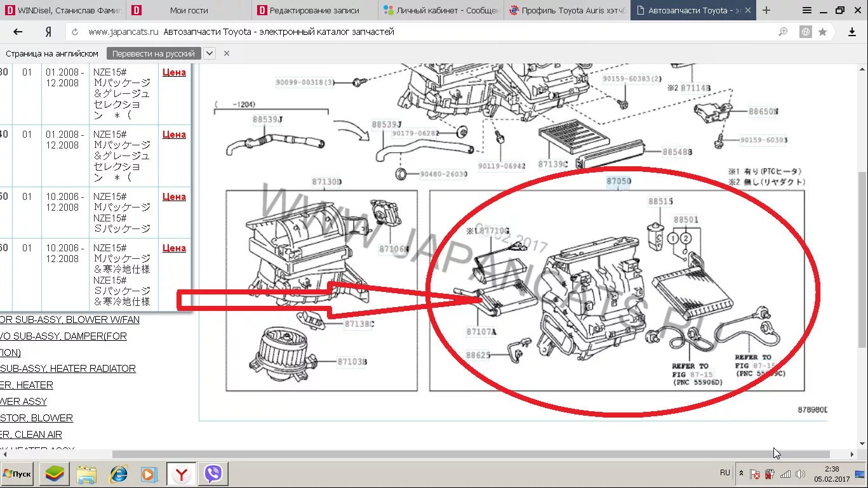Image resolution: width=868 pixels, height=488 pixels.
Task: Click part number 87050 label
Action: pyautogui.click(x=618, y=181)
